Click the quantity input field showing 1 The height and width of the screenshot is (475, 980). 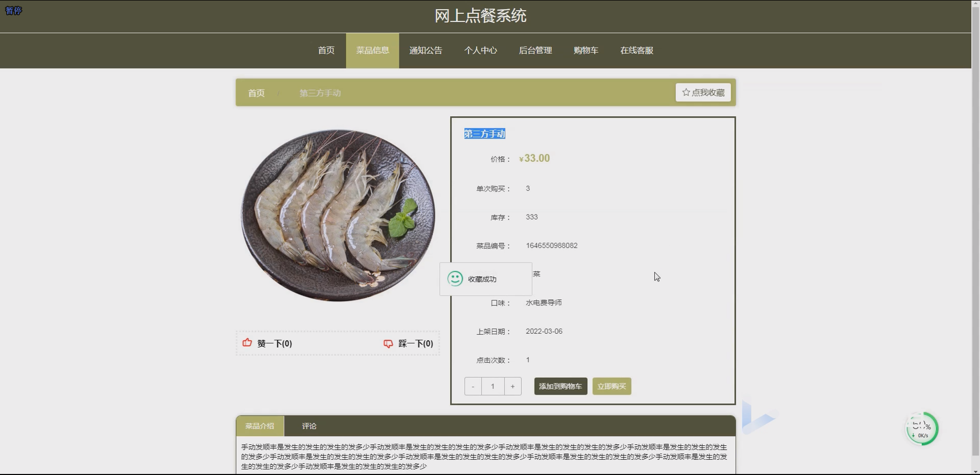(493, 386)
